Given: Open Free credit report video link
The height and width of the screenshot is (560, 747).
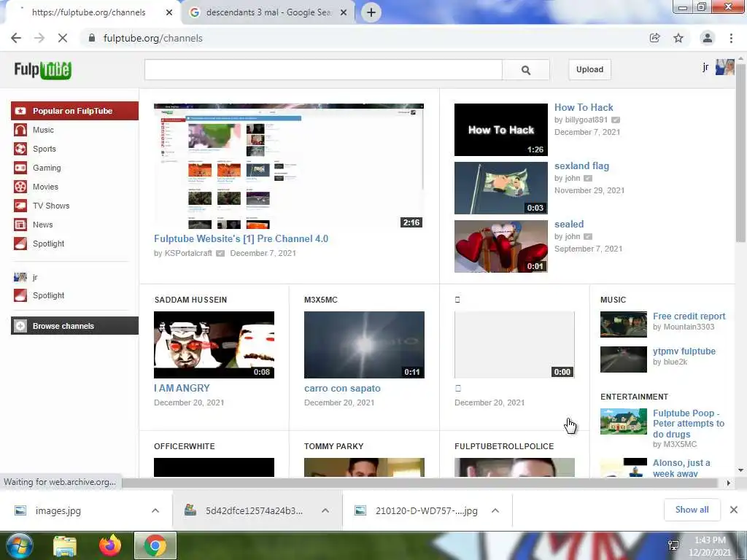Looking at the screenshot, I should (x=689, y=316).
